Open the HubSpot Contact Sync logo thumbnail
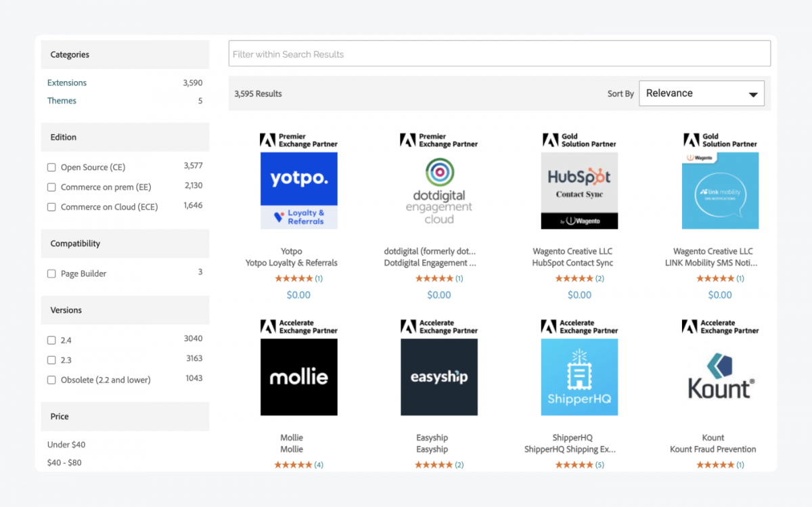 pyautogui.click(x=579, y=190)
